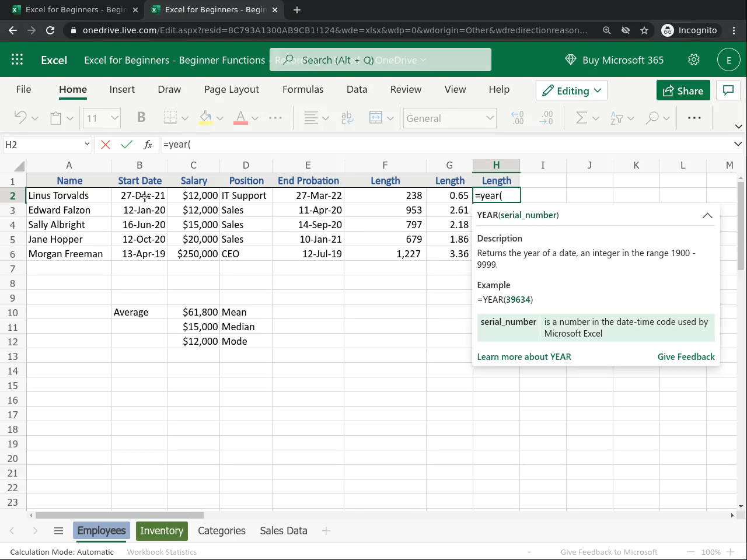Select cell B2 containing 27-Dec-21

(139, 195)
